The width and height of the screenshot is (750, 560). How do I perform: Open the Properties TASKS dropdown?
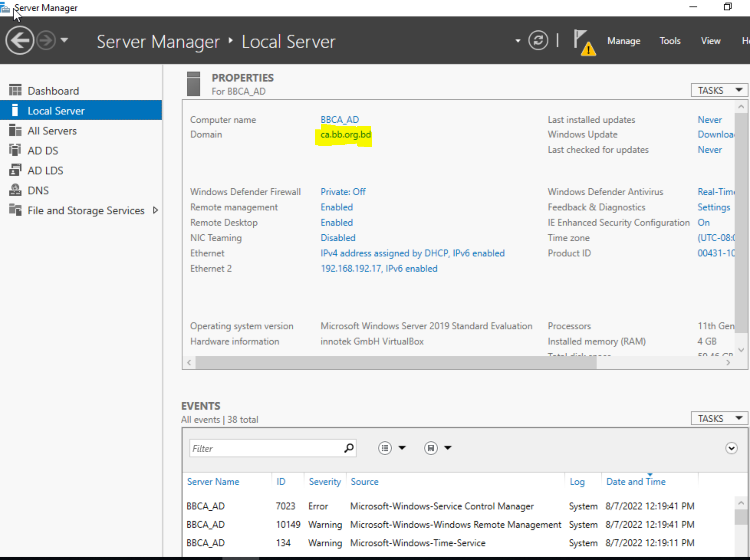(719, 90)
